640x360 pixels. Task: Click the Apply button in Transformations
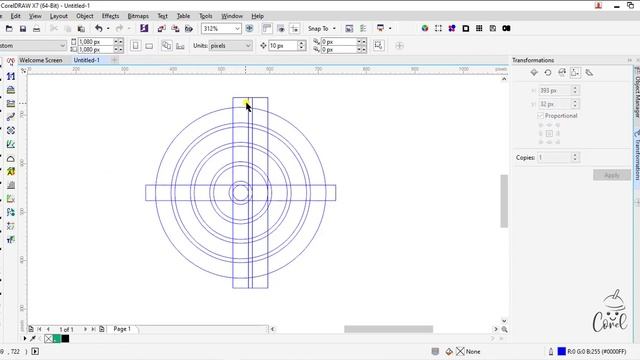tap(611, 175)
